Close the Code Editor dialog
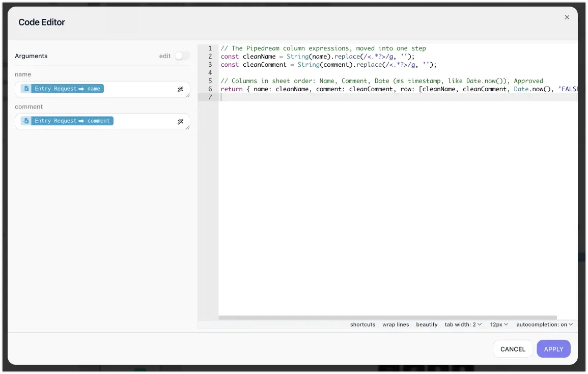588x374 pixels. point(567,17)
